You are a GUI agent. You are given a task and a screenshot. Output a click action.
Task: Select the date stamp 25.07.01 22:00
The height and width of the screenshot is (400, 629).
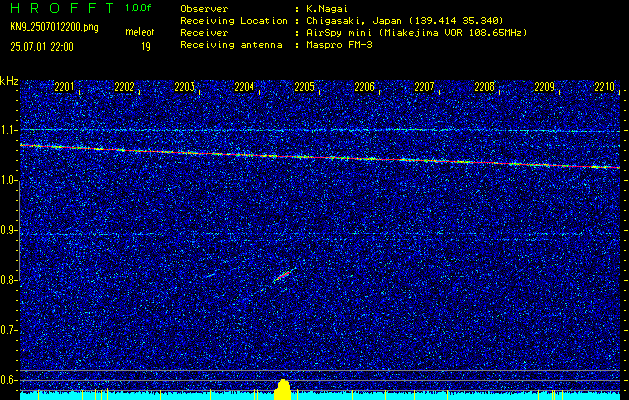42,47
